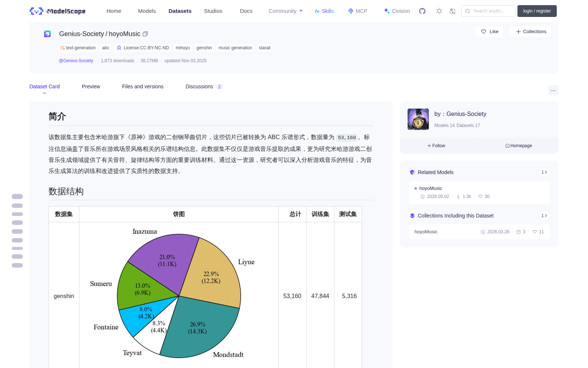Go to the Home nav item
This screenshot has height=368, width=588.
coord(114,11)
